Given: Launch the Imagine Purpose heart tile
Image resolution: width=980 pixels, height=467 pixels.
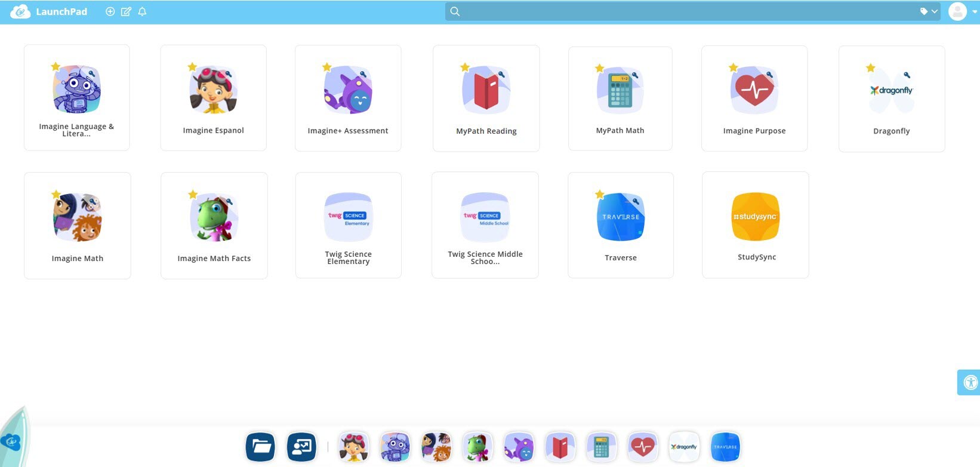Looking at the screenshot, I should point(754,99).
